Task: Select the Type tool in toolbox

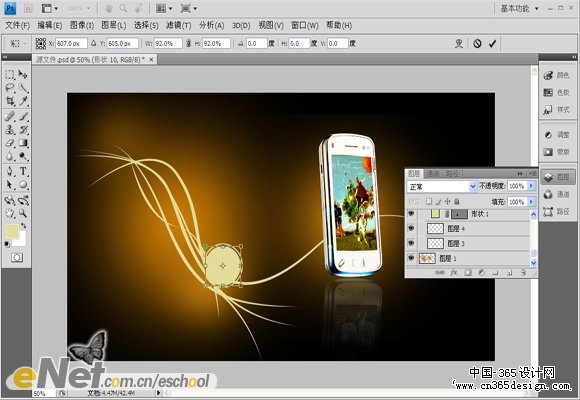Action: [x=23, y=171]
